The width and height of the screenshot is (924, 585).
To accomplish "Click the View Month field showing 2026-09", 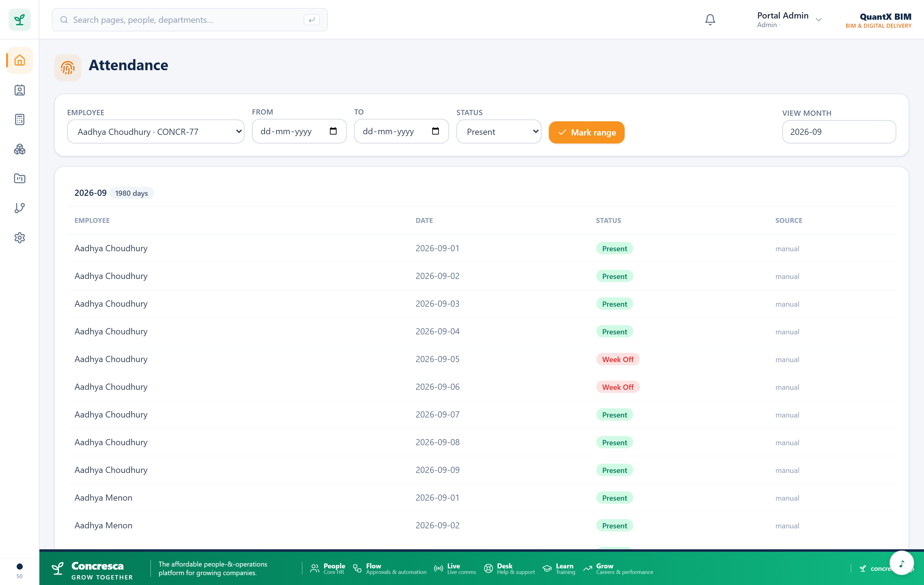I will click(839, 131).
